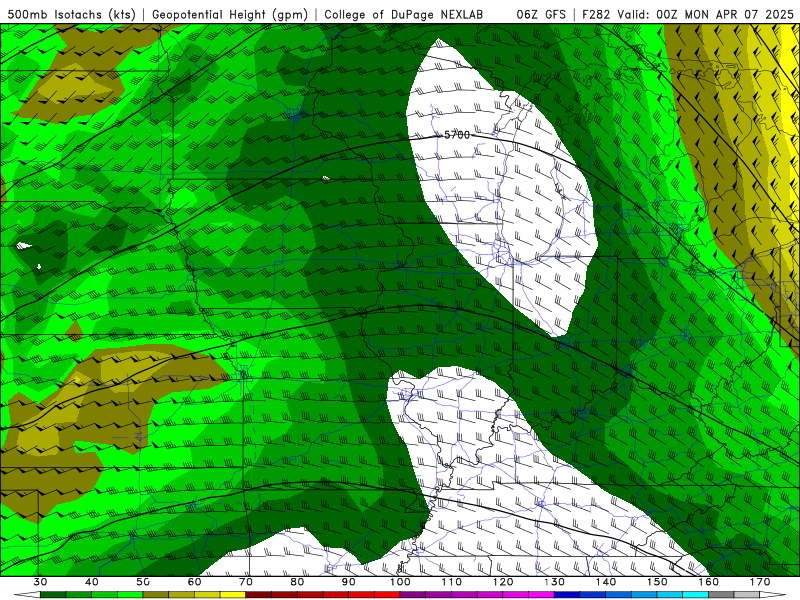Click the cyan swatch just below 160 kts
Image resolution: width=800 pixels, height=600 pixels.
(695, 595)
